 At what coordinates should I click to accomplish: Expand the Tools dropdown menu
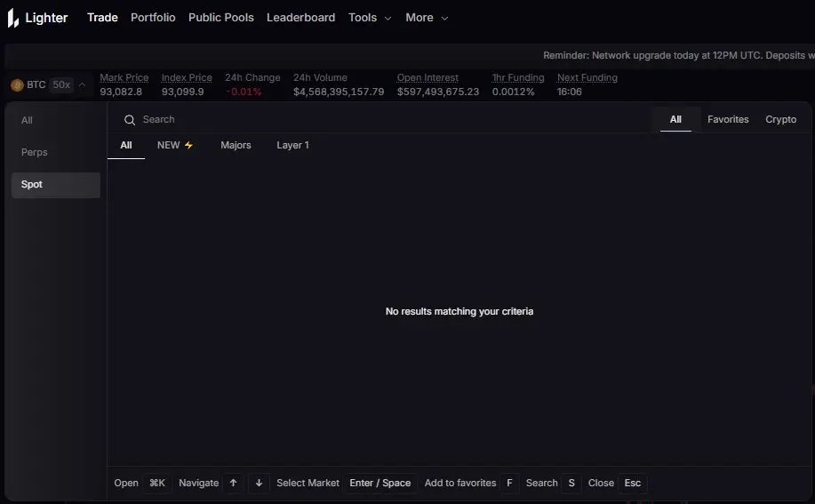pyautogui.click(x=370, y=18)
